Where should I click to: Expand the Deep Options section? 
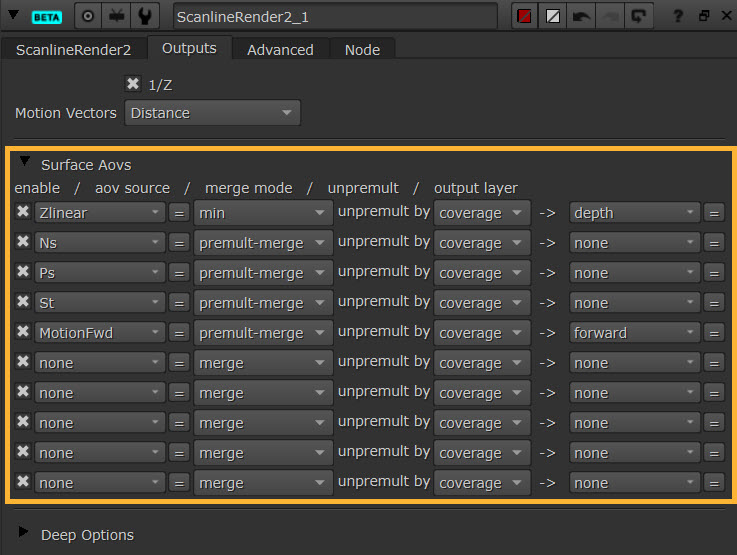pyautogui.click(x=24, y=534)
